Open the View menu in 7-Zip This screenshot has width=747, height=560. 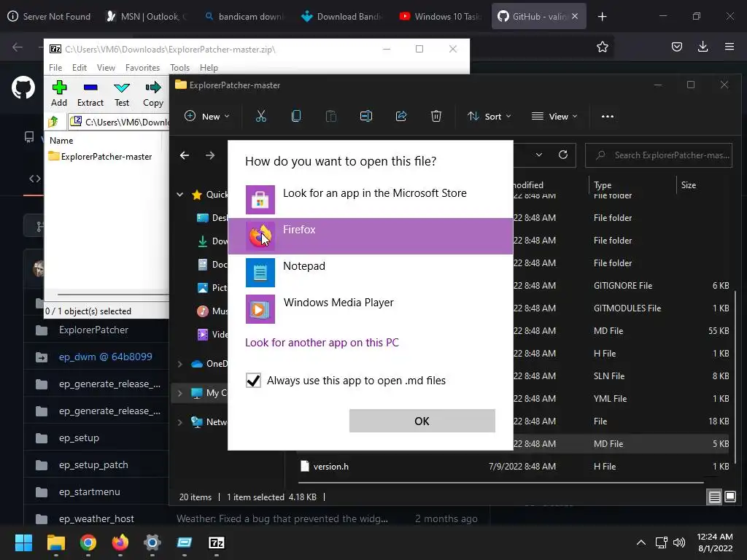(106, 68)
